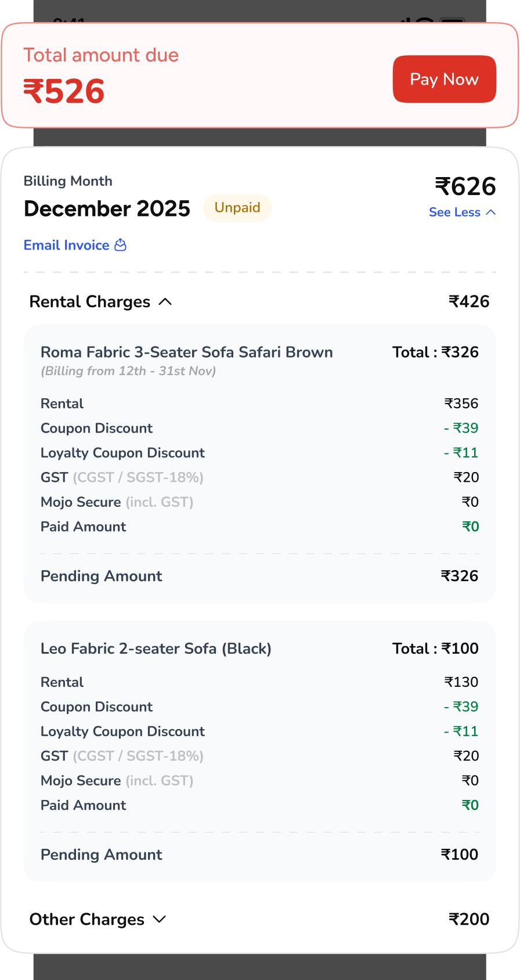Click the Email Invoice share icon
The width and height of the screenshot is (520, 980).
[x=121, y=245]
